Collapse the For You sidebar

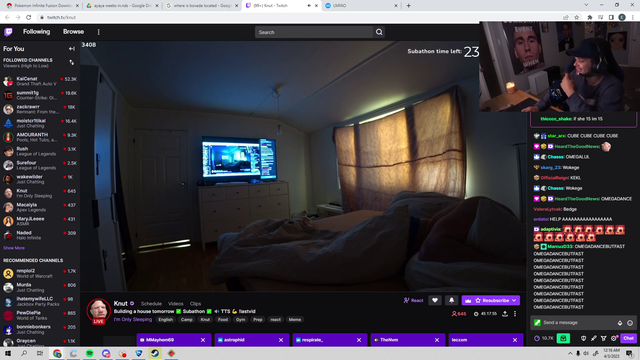[72, 49]
